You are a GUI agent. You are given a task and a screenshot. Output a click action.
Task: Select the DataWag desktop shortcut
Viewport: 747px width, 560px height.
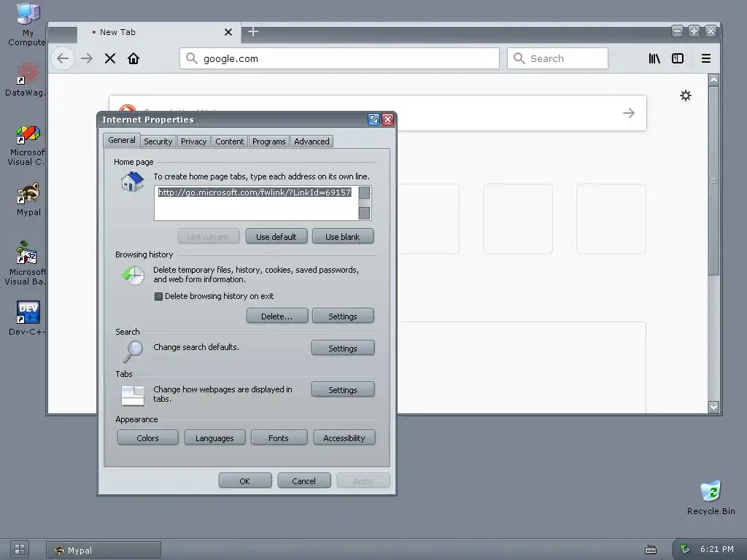[x=26, y=80]
